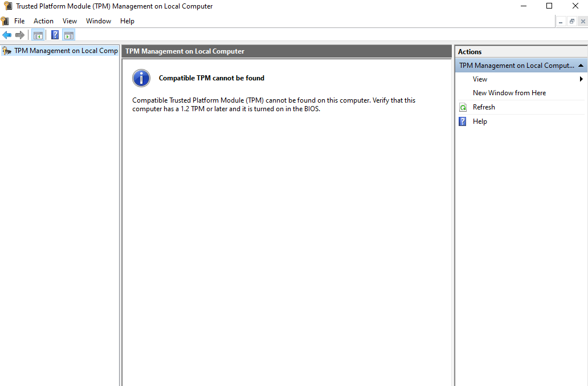
Task: Click the title bar TPM application icon
Action: click(x=7, y=6)
